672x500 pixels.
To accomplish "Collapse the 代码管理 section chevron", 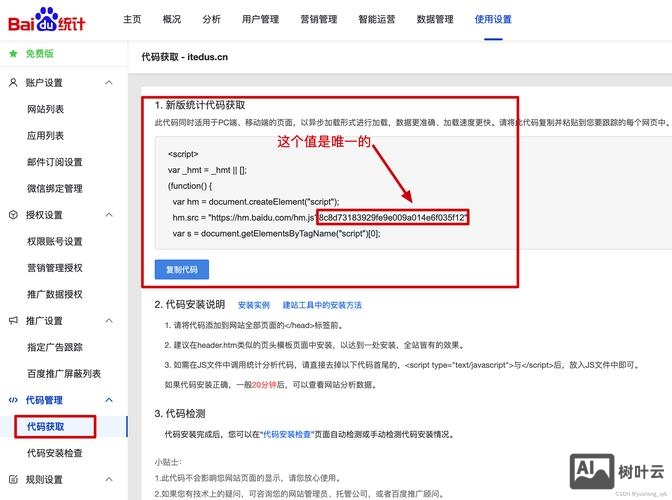I will (109, 400).
